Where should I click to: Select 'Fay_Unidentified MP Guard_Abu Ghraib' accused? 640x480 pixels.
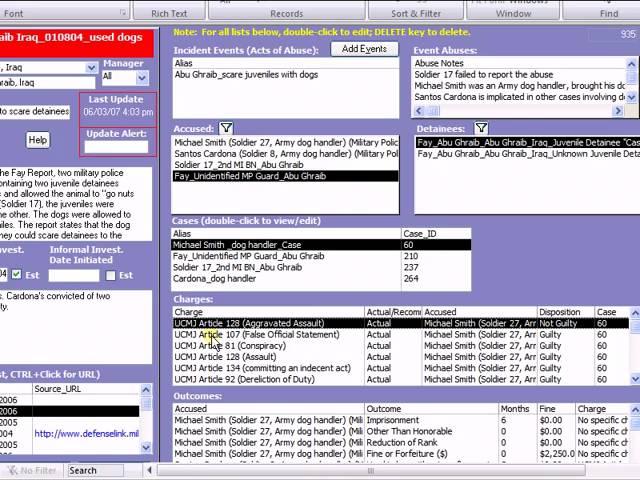[x=285, y=176]
